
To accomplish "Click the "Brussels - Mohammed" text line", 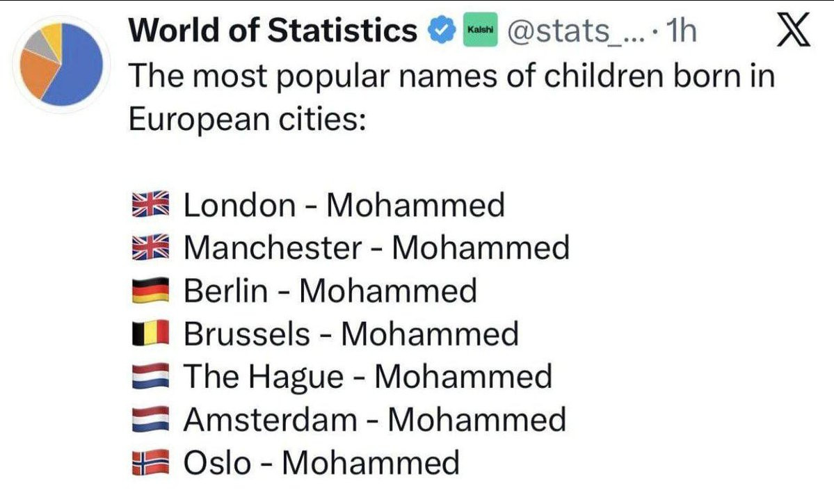I will coord(351,334).
